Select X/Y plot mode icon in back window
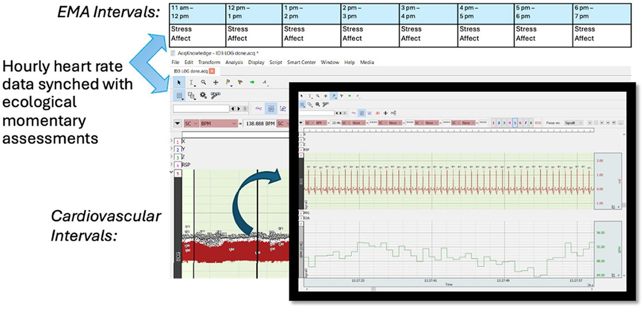 [283, 108]
